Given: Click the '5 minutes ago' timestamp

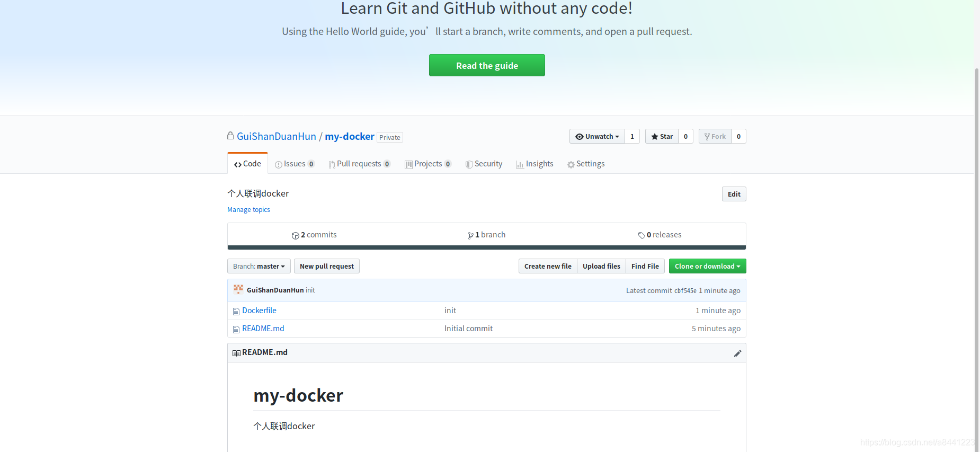Looking at the screenshot, I should pos(716,329).
